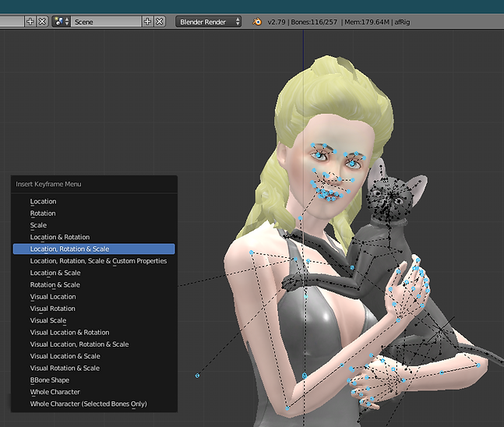This screenshot has height=427, width=504.
Task: Open the scene browse icon dropdown
Action: pos(61,22)
